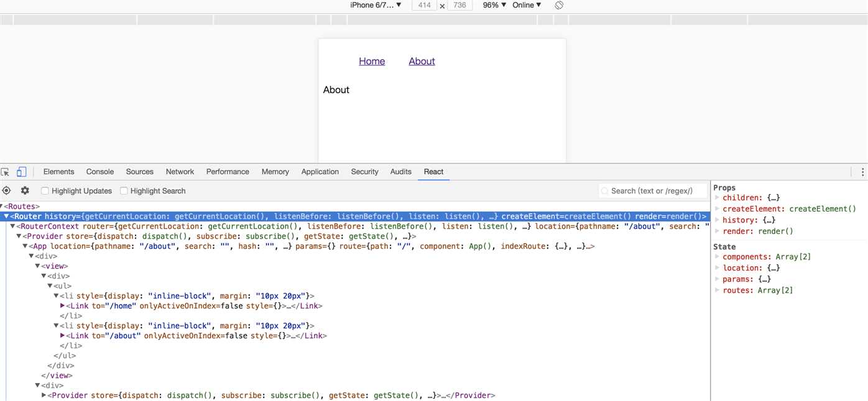Click the viewport height field 736
Viewport: 868px width, 401px height.
coord(459,5)
